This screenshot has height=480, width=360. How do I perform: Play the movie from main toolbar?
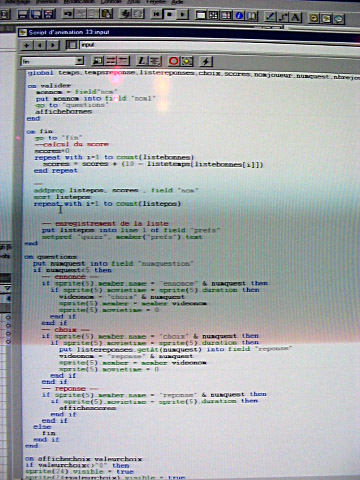click(x=182, y=14)
